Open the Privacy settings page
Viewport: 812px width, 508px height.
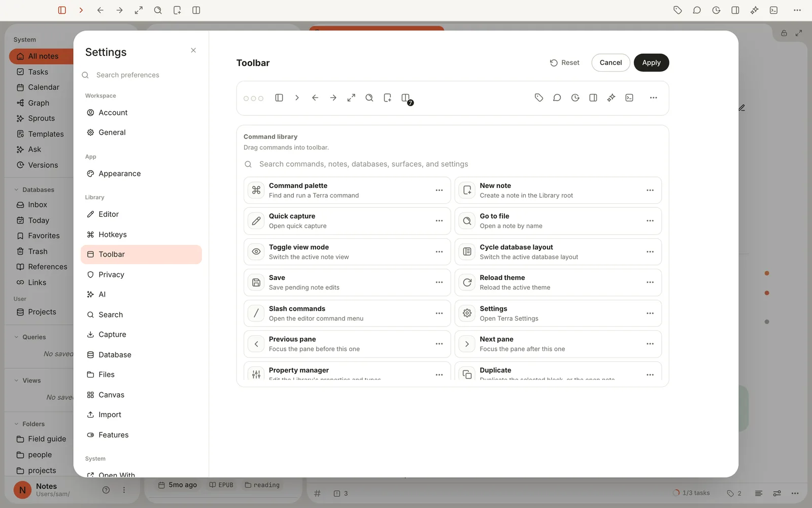pyautogui.click(x=141, y=274)
